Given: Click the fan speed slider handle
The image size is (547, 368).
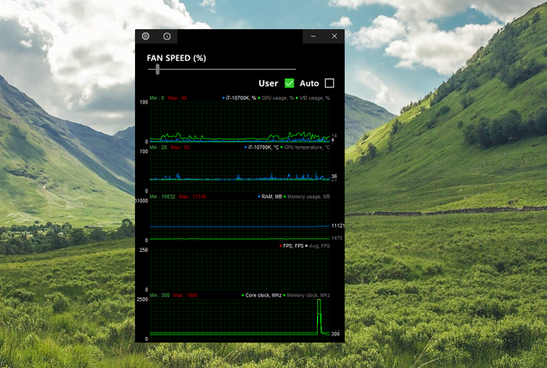Looking at the screenshot, I should pos(158,69).
